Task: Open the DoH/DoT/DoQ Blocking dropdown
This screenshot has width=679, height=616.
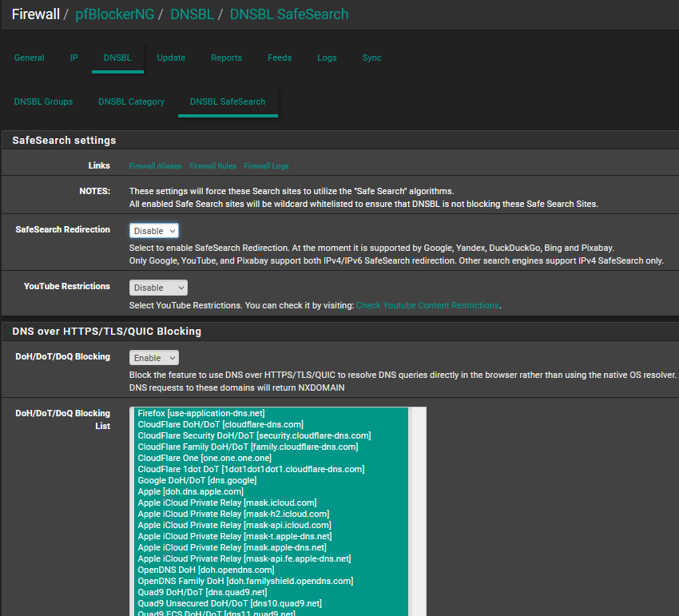Action: point(154,358)
